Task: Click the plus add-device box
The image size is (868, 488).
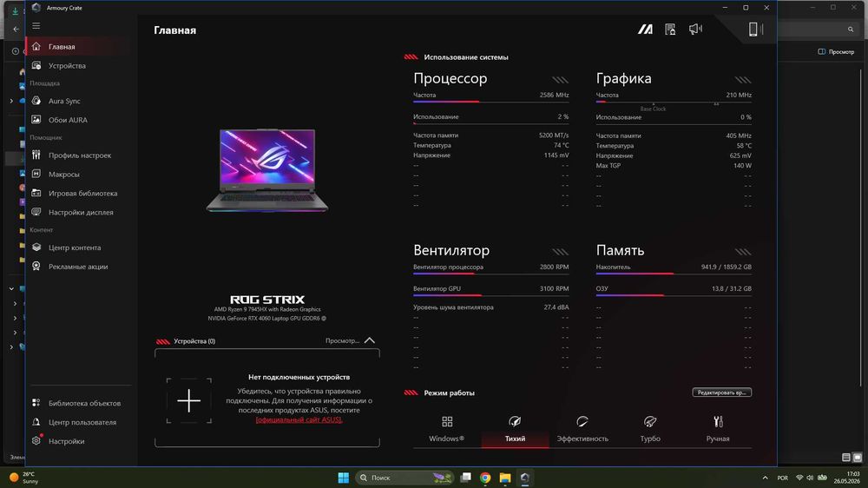Action: tap(188, 400)
